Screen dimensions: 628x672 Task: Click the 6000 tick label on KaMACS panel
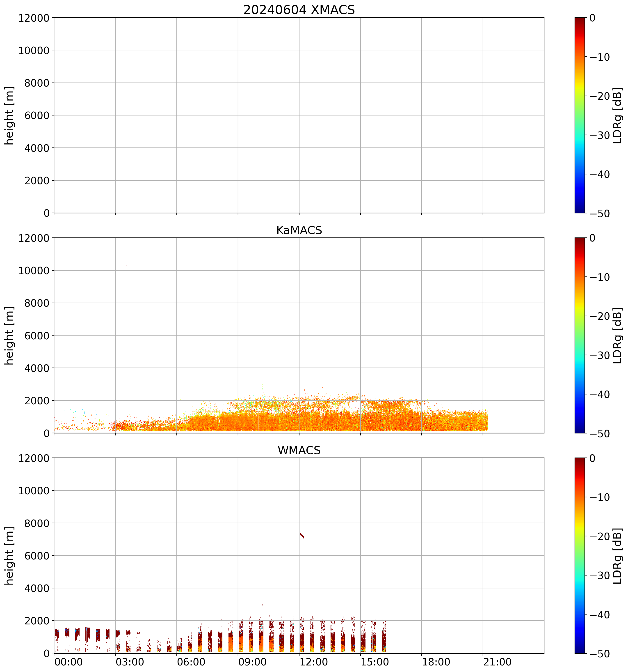click(37, 336)
